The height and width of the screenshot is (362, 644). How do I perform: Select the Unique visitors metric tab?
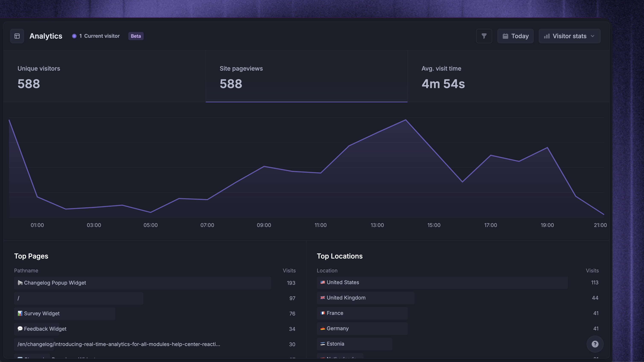105,76
